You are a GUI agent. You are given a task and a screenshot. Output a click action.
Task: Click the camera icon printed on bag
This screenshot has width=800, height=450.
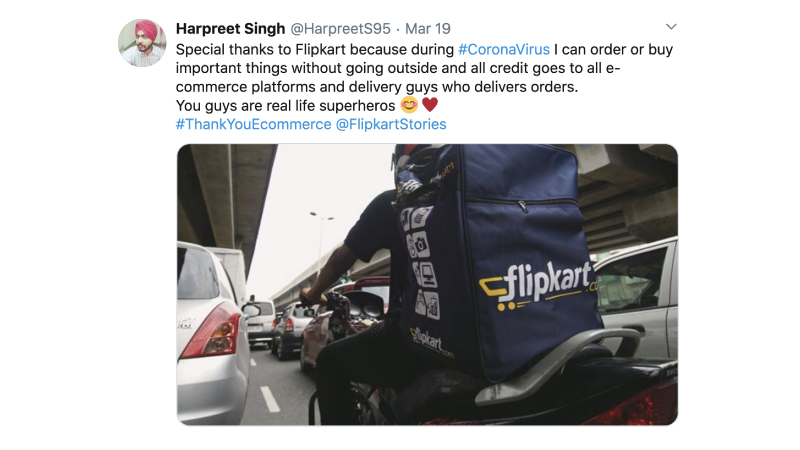click(419, 245)
